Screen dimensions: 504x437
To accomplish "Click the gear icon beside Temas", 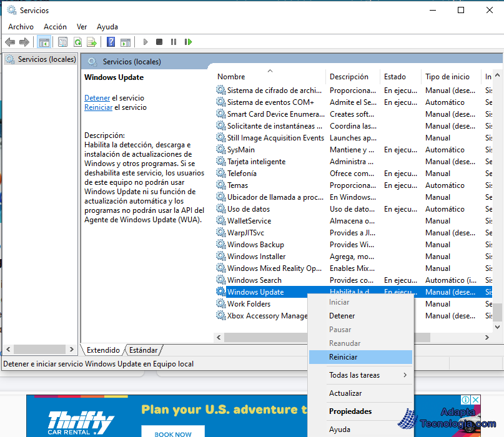I will point(221,185).
